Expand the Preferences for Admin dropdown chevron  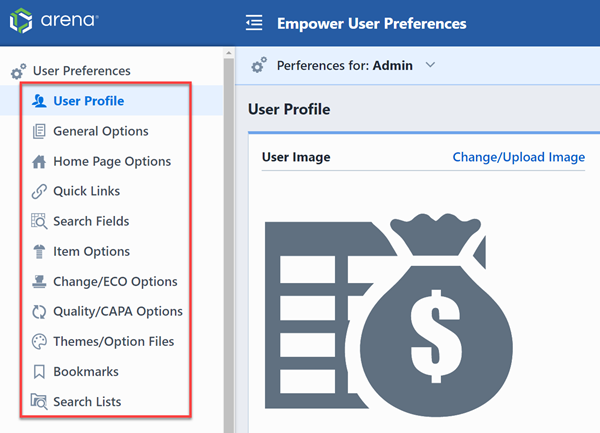[430, 65]
